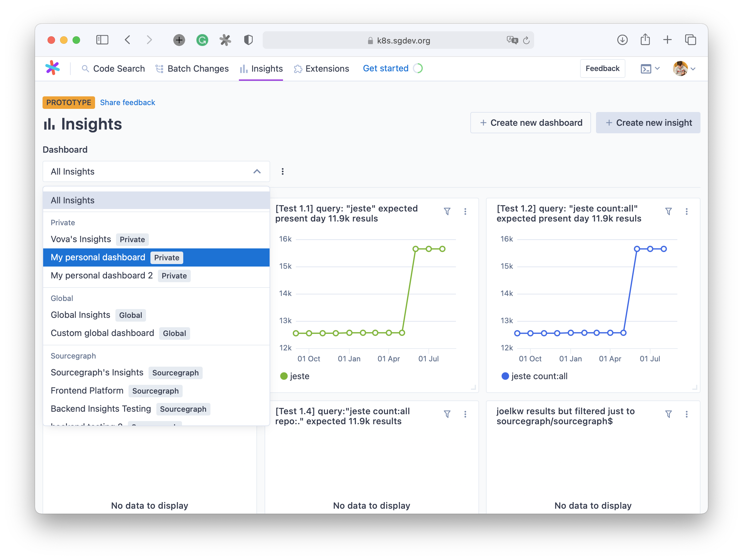Click resize handle of Test 1.2 card
Image resolution: width=743 pixels, height=560 pixels.
pos(694,387)
